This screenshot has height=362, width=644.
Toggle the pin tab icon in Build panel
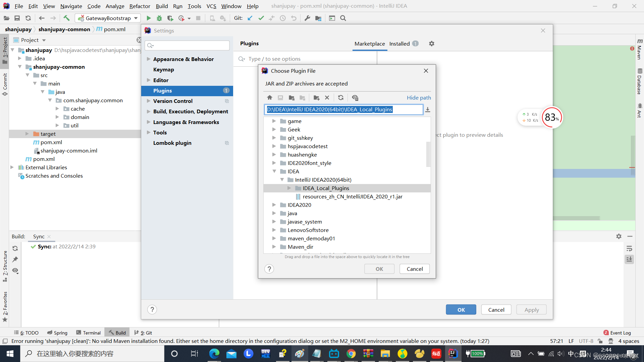[x=15, y=259]
